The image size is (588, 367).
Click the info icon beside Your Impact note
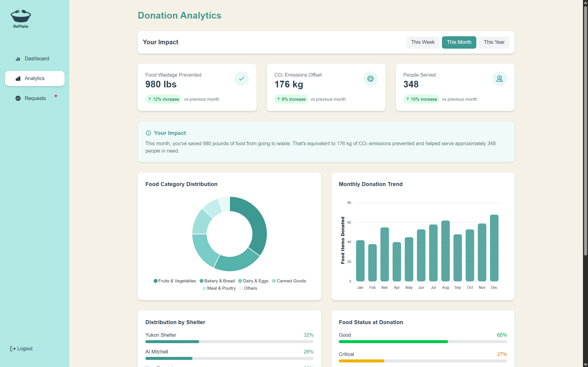coord(148,133)
